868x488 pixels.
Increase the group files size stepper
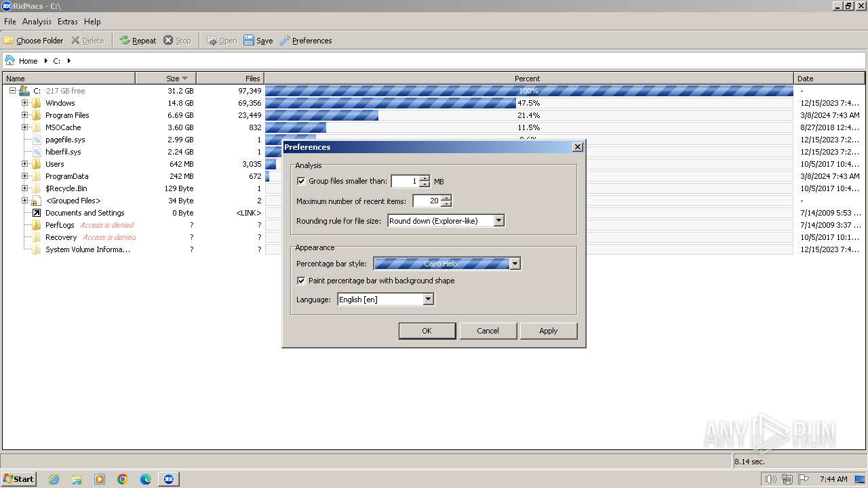pos(425,179)
